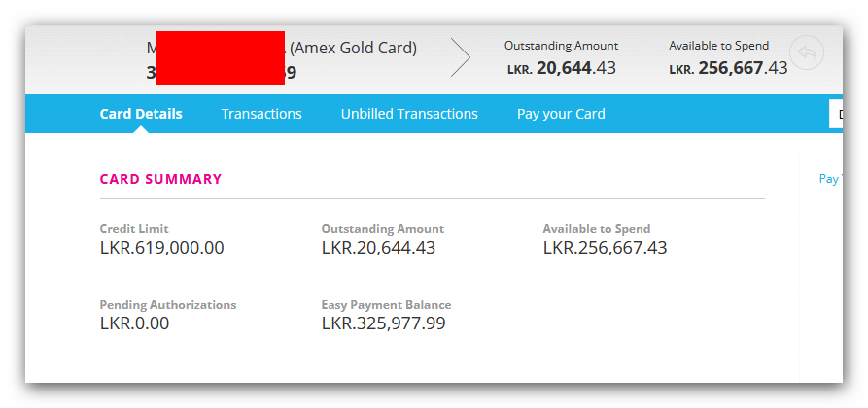Click the CARD SUMMARY heading
868x408 pixels.
(160, 179)
